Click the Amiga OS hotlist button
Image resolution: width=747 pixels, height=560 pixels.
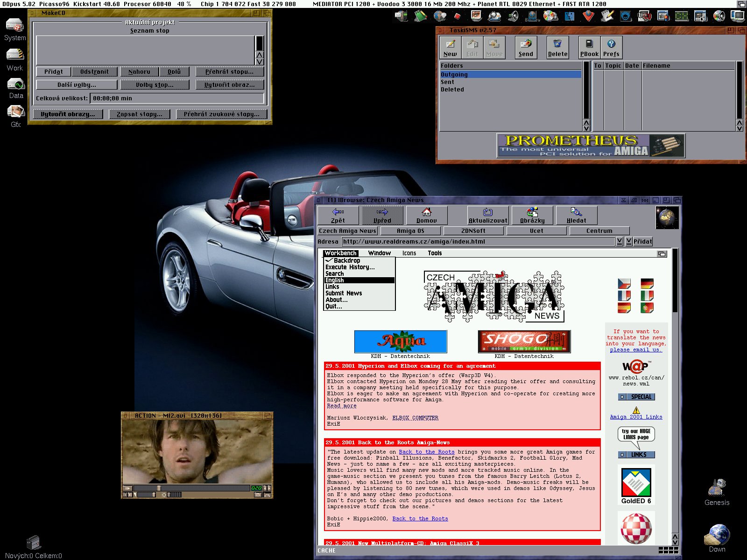coord(410,231)
